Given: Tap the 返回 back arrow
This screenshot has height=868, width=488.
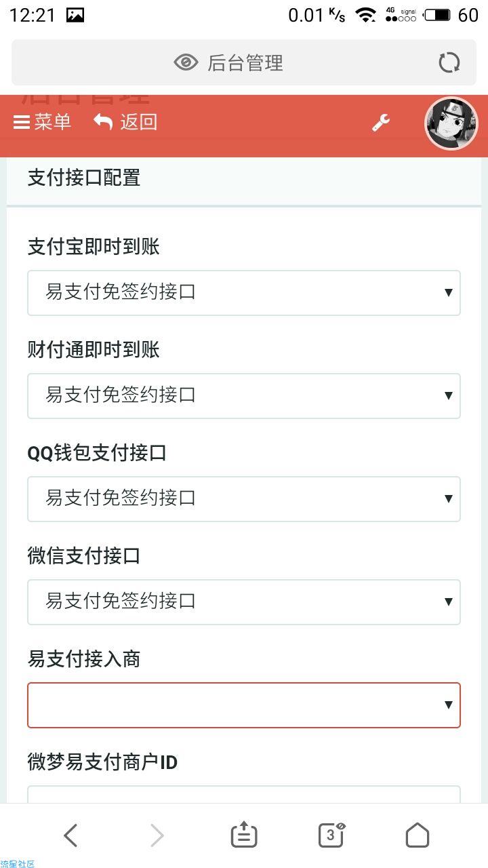Looking at the screenshot, I should [x=125, y=122].
